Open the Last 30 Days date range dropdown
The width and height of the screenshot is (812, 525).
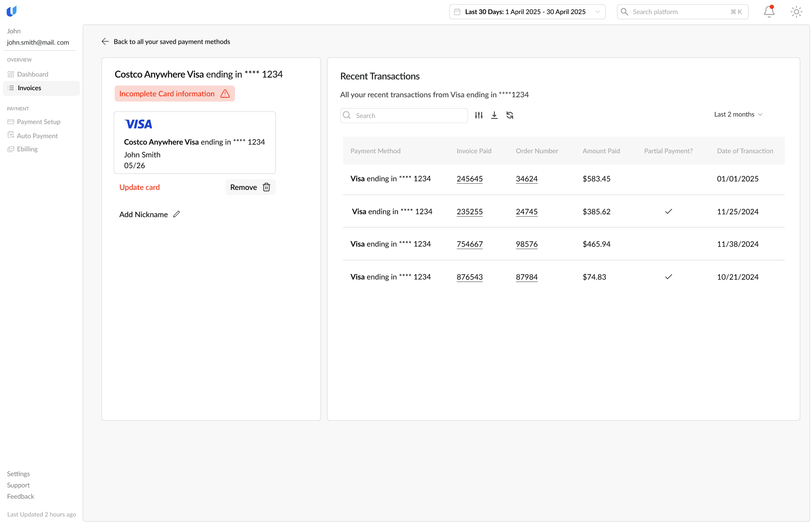click(527, 12)
